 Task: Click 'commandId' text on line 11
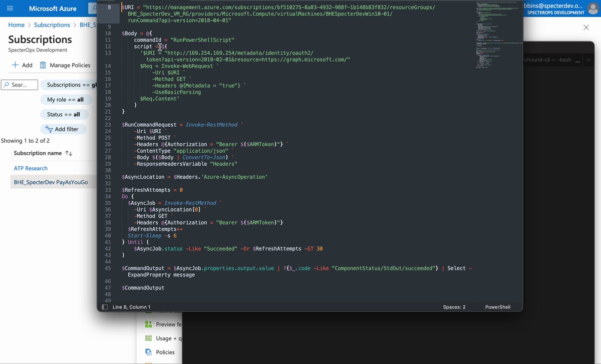click(148, 40)
